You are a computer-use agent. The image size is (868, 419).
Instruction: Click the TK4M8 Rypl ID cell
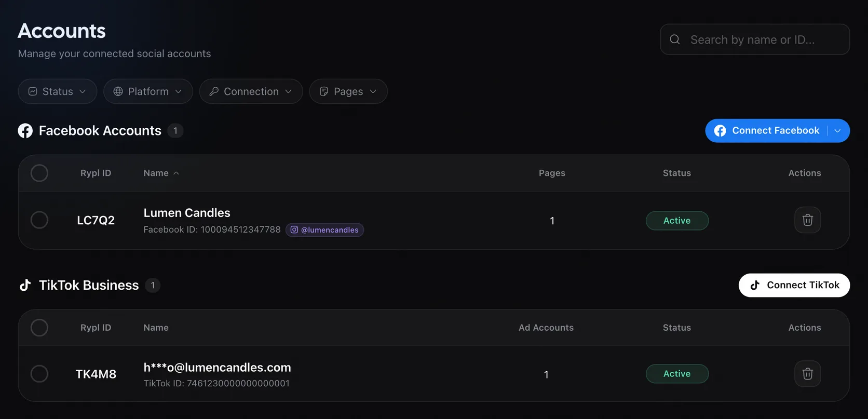(x=96, y=374)
